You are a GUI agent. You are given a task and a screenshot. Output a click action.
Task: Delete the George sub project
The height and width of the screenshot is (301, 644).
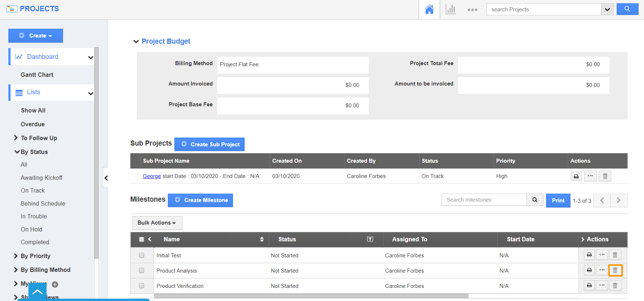tap(605, 176)
